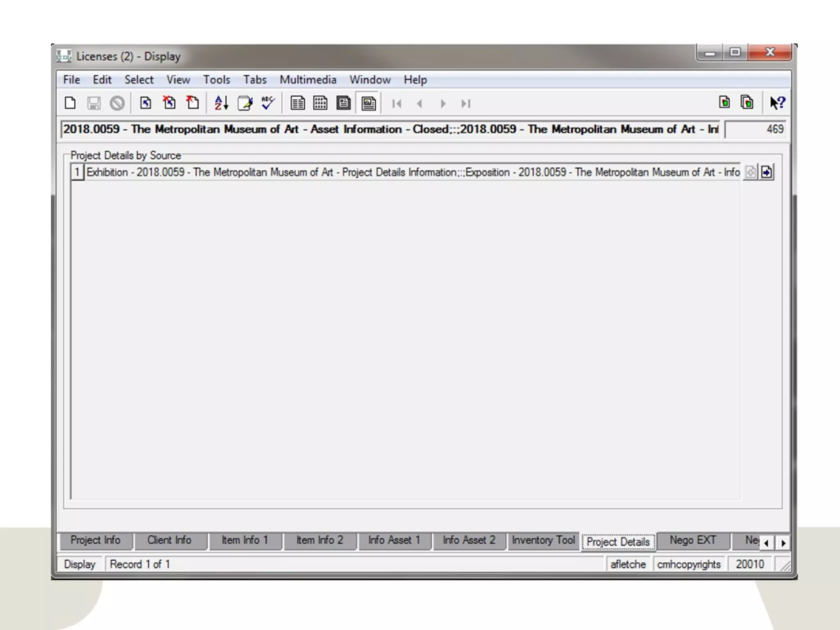The image size is (840, 630).
Task: Select the Client Info tab
Action: [169, 540]
